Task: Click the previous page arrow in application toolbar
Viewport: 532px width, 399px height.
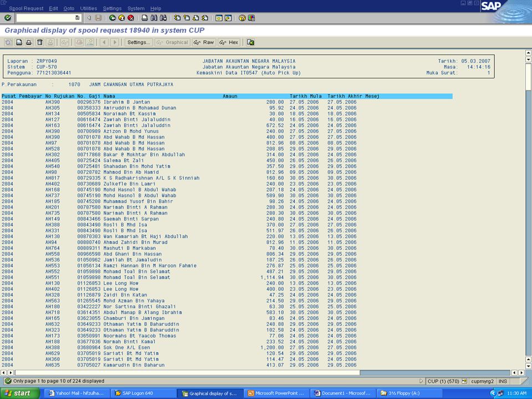Action: pyautogui.click(x=104, y=43)
